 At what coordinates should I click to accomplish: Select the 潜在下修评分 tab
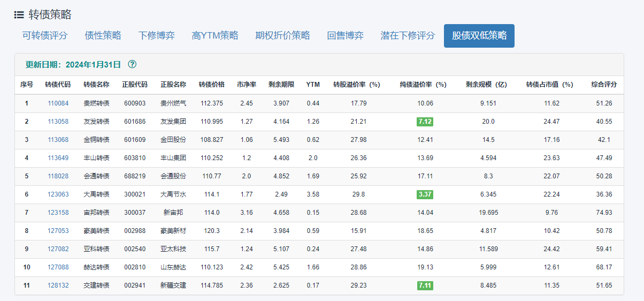(x=408, y=36)
